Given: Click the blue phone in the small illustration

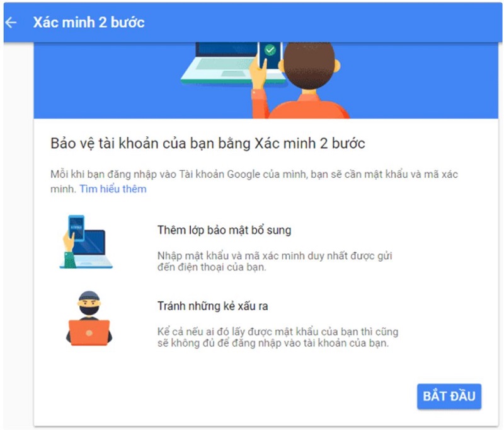Looking at the screenshot, I should [76, 228].
